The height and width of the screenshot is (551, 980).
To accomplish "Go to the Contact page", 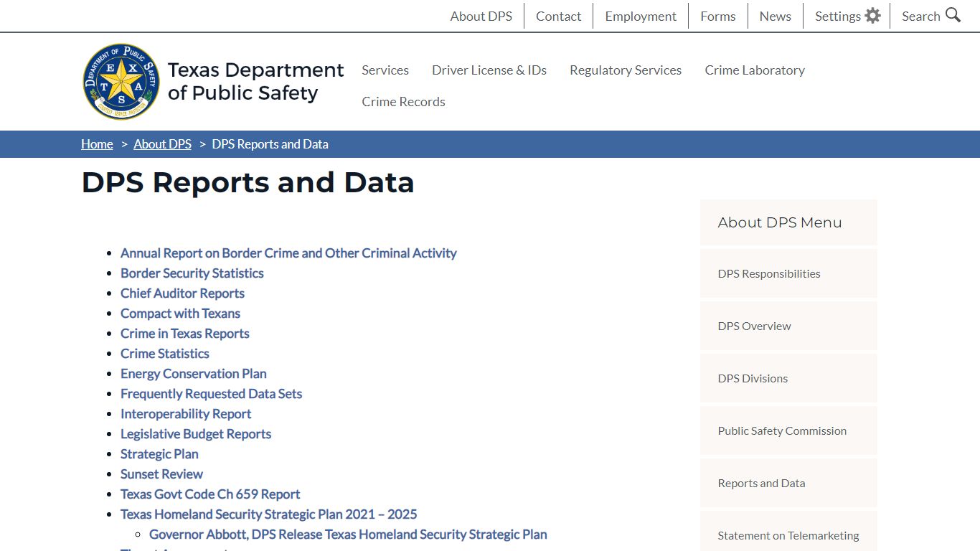I will tap(558, 16).
